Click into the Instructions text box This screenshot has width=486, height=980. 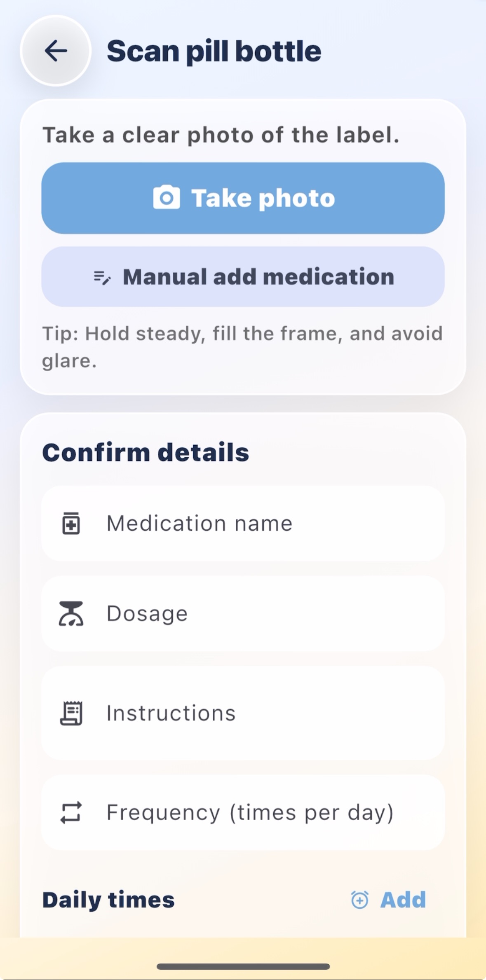[x=243, y=713]
